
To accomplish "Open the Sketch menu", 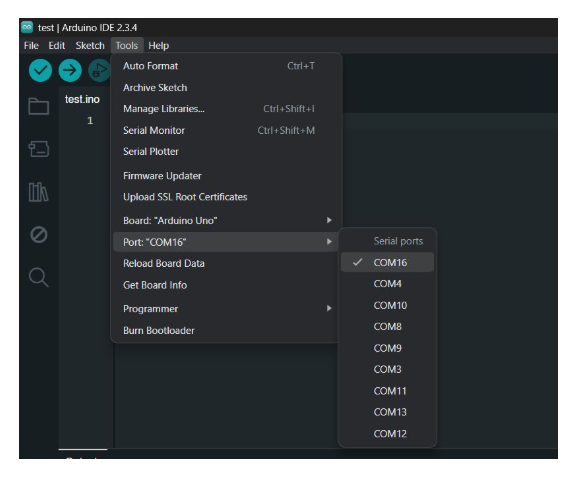I will (90, 46).
